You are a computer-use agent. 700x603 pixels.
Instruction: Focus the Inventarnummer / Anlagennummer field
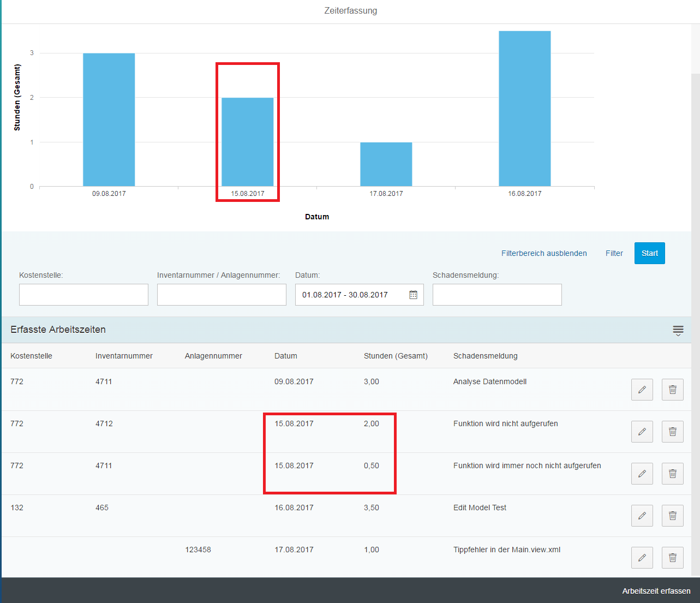(x=222, y=295)
